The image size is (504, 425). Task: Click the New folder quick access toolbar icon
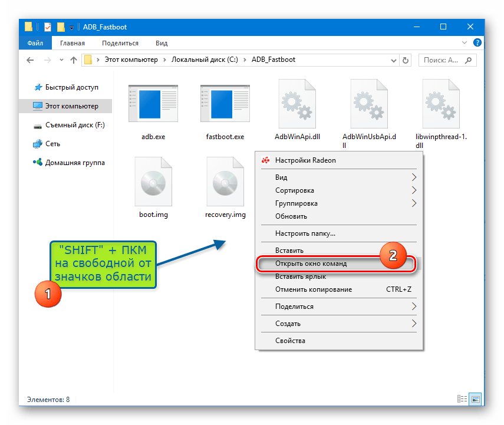click(x=61, y=27)
